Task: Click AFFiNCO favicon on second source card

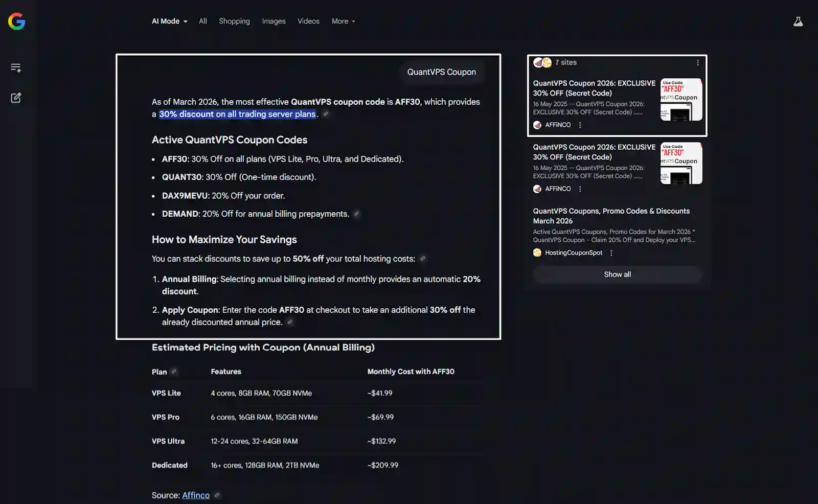Action: 537,189
